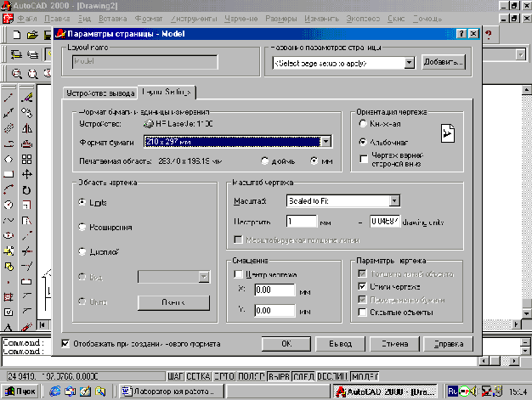This screenshot has width=532, height=400.
Task: Open the page setup name dropdown
Action: click(x=409, y=63)
